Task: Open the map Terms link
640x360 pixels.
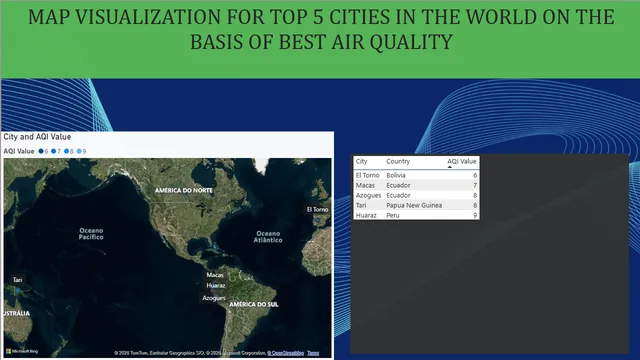Action: 313,353
